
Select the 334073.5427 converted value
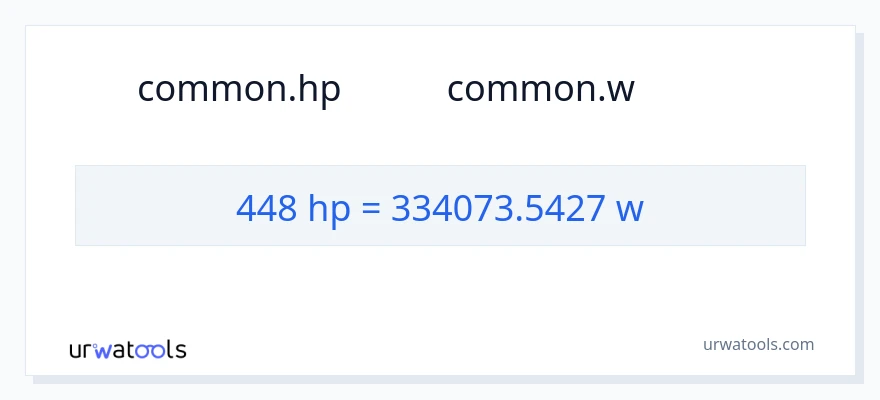497,208
